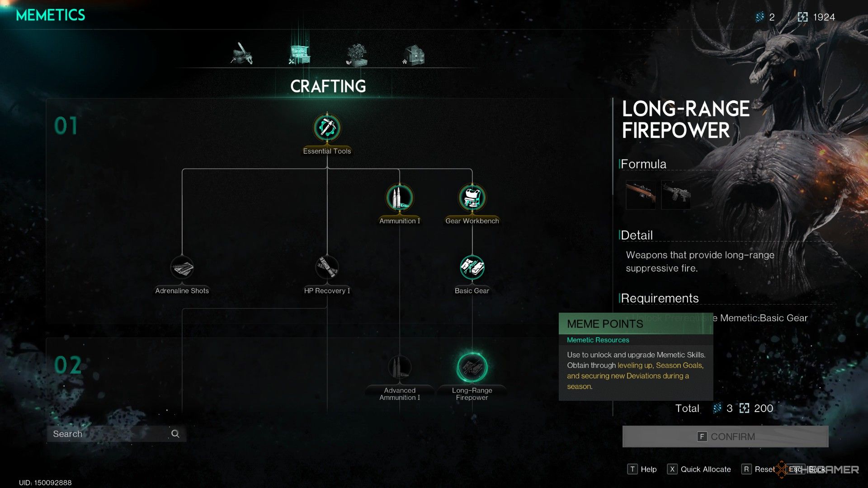Expand the Requirements section details
Image resolution: width=868 pixels, height=488 pixels.
coord(660,297)
